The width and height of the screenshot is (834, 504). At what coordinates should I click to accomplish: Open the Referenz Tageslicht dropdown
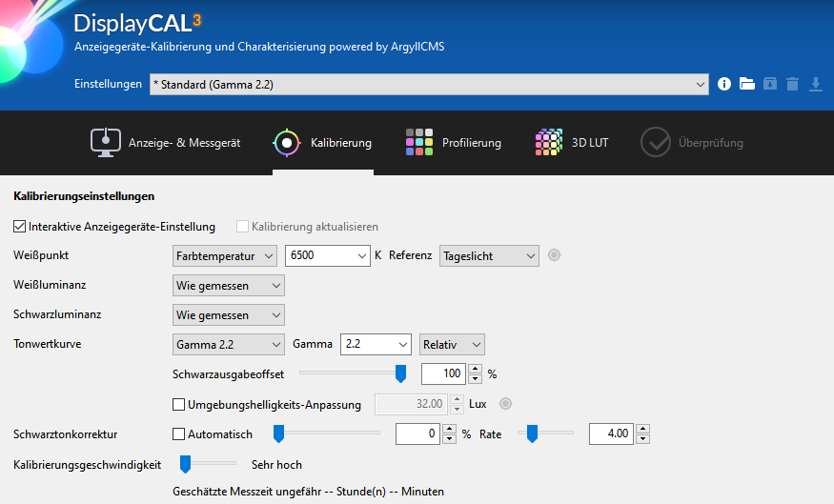489,255
